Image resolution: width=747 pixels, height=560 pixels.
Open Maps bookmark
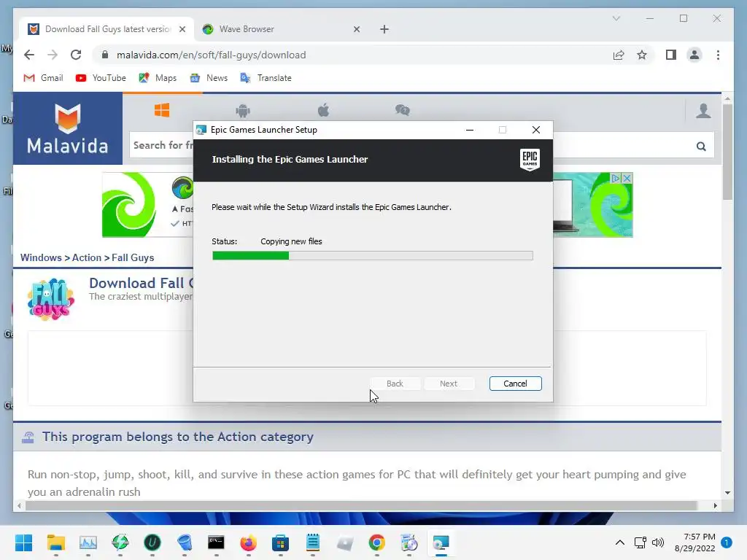click(158, 77)
